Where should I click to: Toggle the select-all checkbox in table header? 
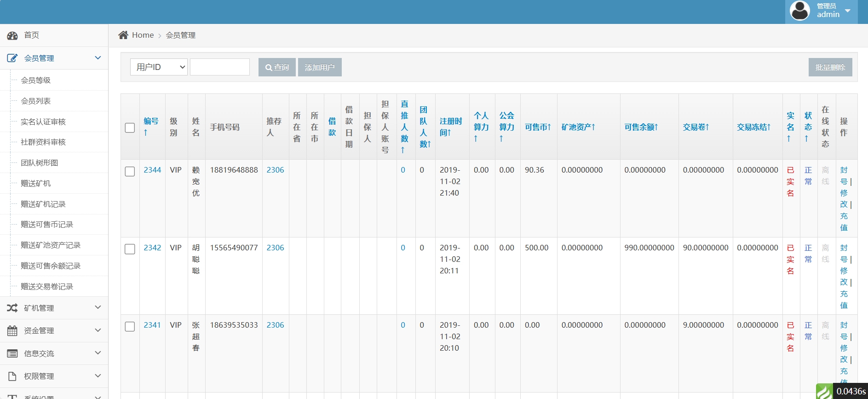pyautogui.click(x=130, y=127)
